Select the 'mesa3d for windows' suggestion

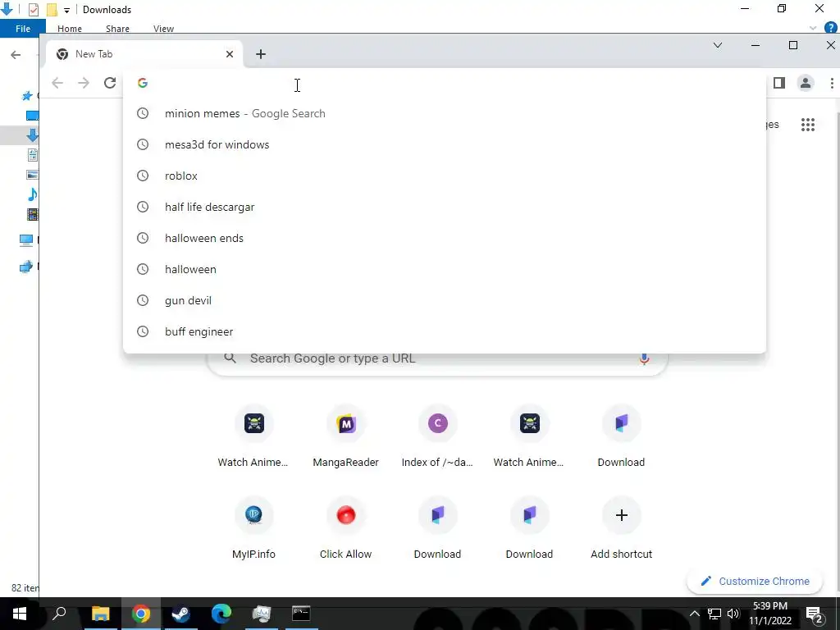pos(445,144)
